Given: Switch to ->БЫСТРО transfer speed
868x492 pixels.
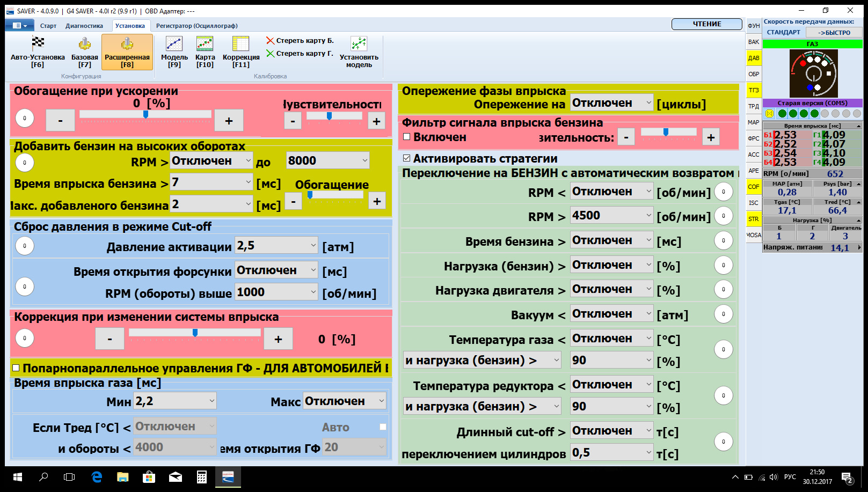Looking at the screenshot, I should pyautogui.click(x=834, y=33).
